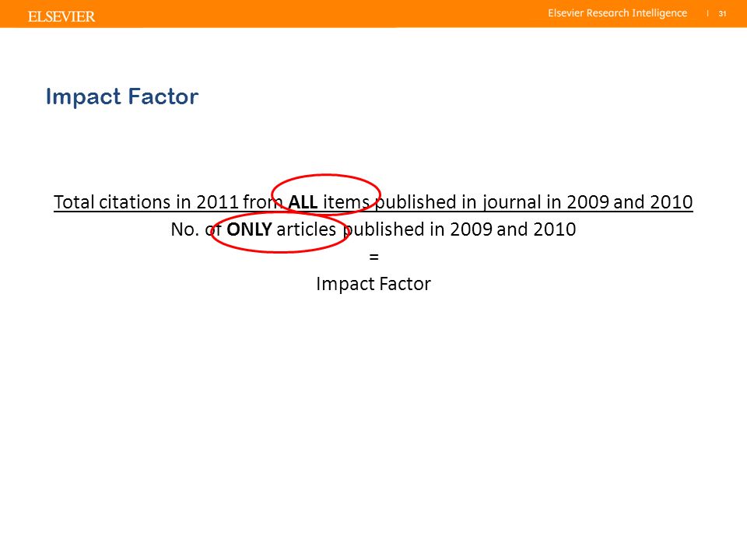Click the ELSEVIER logo text
Viewport: 747px width, 560px height.
click(x=61, y=16)
